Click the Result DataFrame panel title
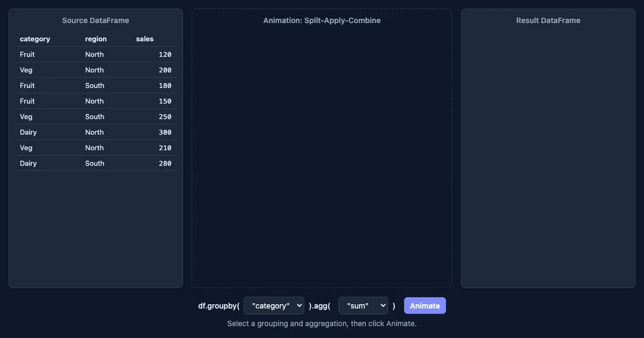644x338 pixels. click(x=548, y=20)
